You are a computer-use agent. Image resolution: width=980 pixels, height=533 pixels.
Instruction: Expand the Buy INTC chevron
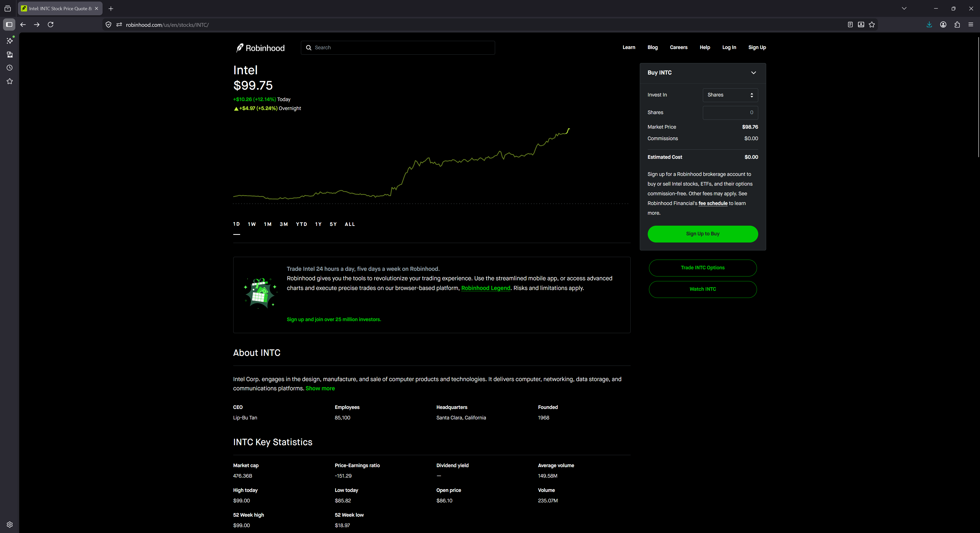pyautogui.click(x=753, y=73)
